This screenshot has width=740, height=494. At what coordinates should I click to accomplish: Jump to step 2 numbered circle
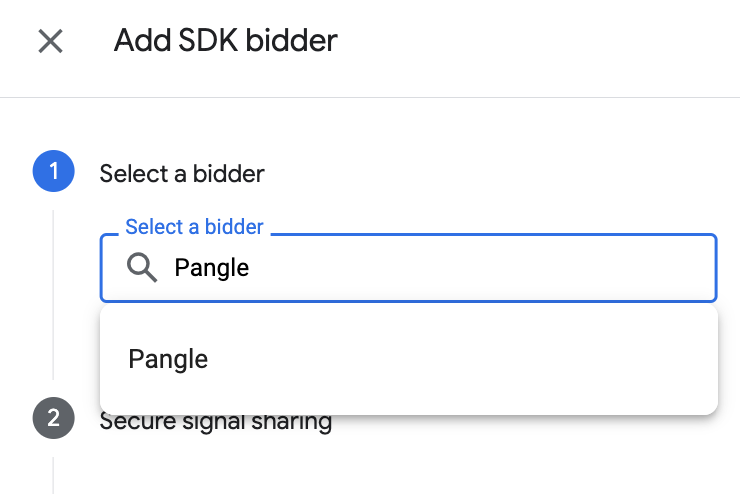(53, 418)
